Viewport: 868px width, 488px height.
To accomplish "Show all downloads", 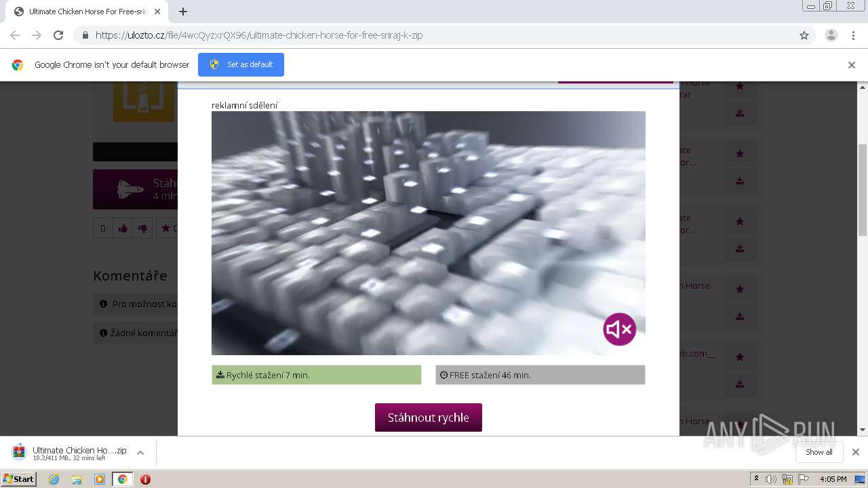I will (x=819, y=452).
